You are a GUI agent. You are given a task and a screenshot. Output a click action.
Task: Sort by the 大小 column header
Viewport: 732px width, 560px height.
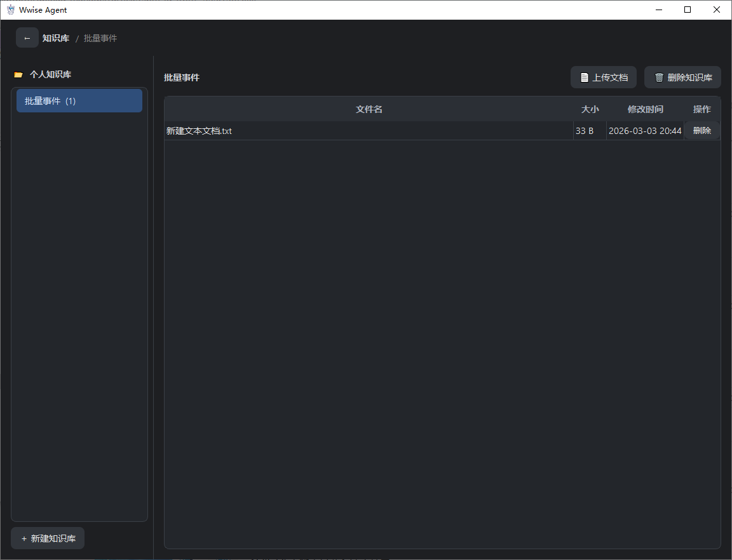pos(590,109)
